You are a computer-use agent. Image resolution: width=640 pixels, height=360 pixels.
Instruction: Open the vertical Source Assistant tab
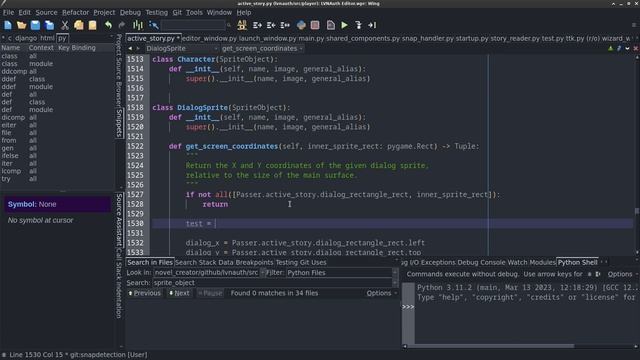(119, 220)
